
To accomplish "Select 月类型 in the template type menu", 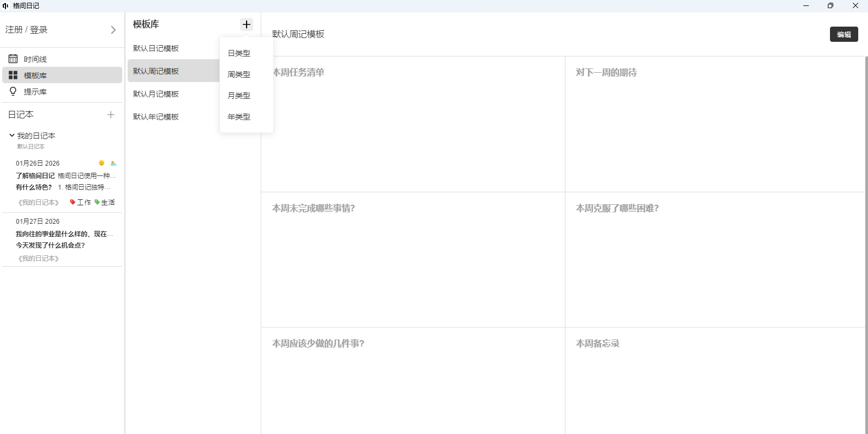I will coord(239,96).
